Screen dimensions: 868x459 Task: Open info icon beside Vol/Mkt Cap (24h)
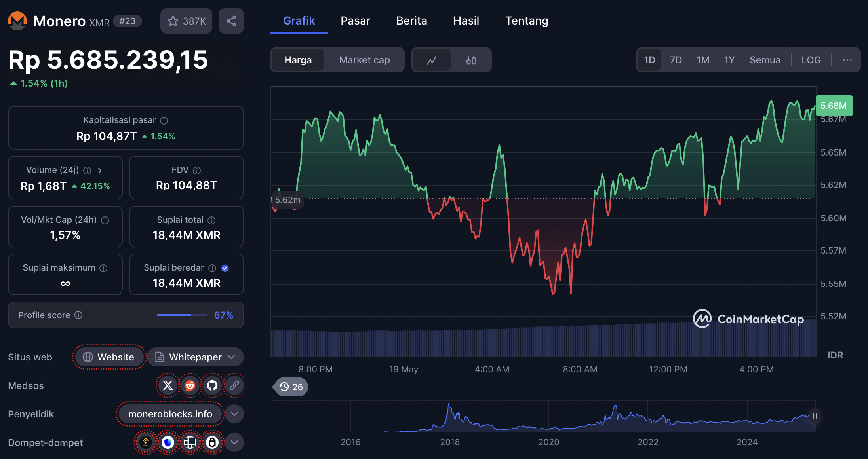(105, 220)
